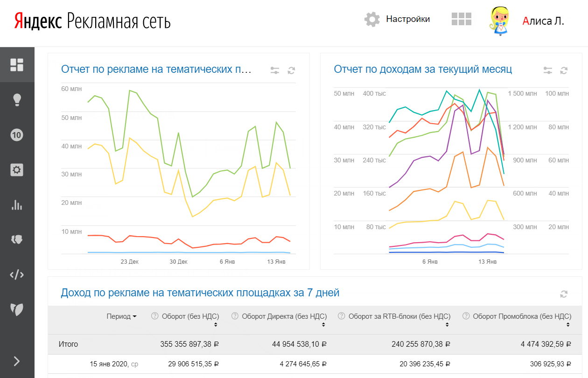Refresh the monthly income report chart

click(564, 70)
